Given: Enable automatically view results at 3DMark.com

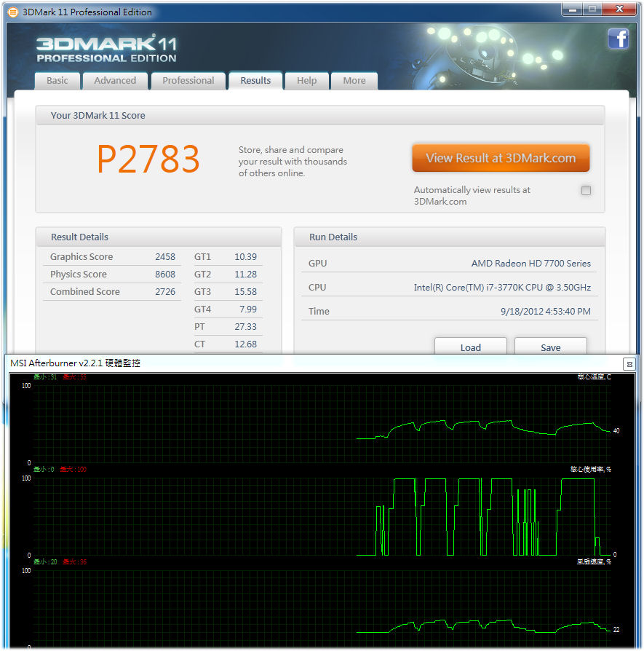Looking at the screenshot, I should pos(586,190).
